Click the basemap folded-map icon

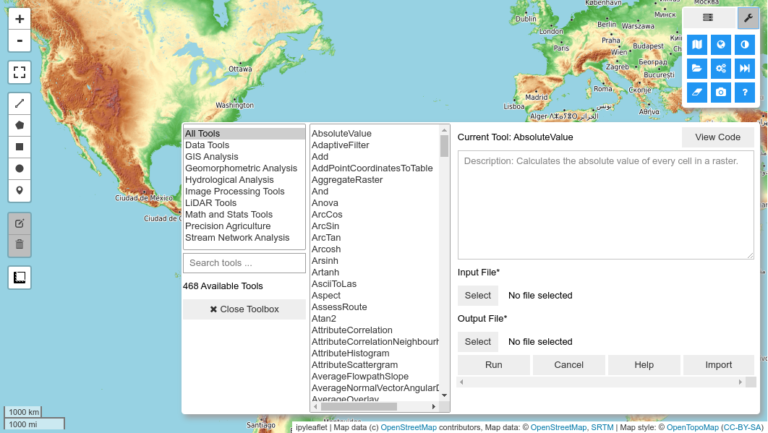(x=697, y=45)
